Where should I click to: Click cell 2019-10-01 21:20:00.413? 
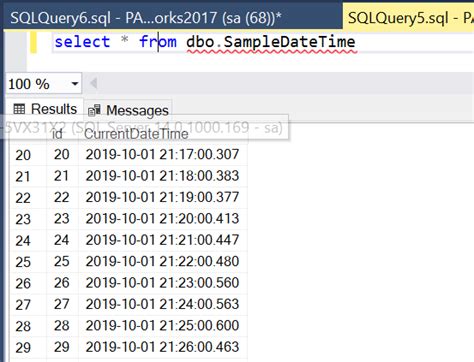point(163,218)
